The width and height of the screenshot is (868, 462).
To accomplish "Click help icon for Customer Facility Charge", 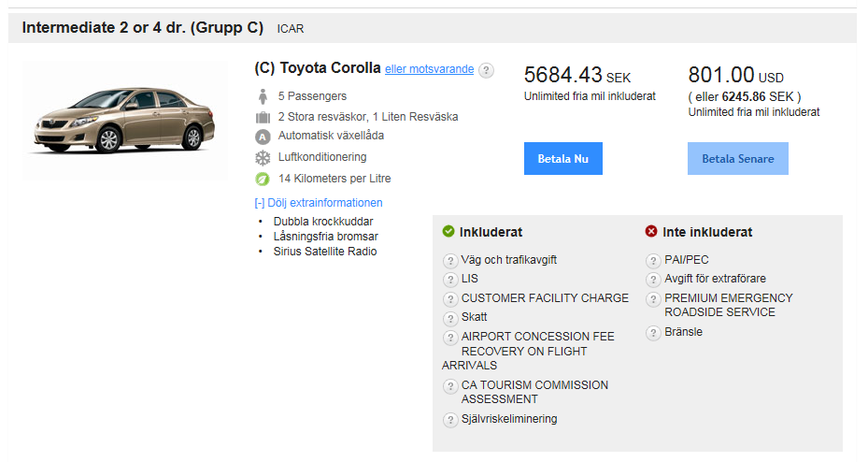I will tap(449, 299).
